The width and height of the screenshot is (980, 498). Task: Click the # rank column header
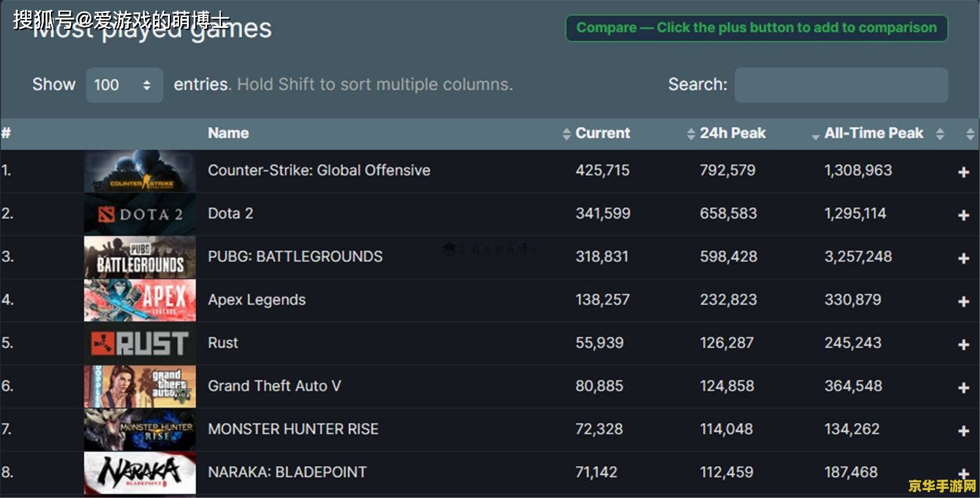coord(7,133)
